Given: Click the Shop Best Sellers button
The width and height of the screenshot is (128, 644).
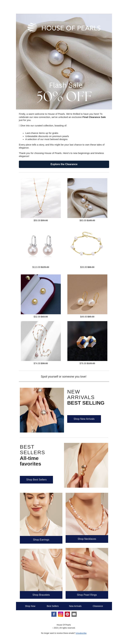Looking at the screenshot, I should pyautogui.click(x=36, y=480).
